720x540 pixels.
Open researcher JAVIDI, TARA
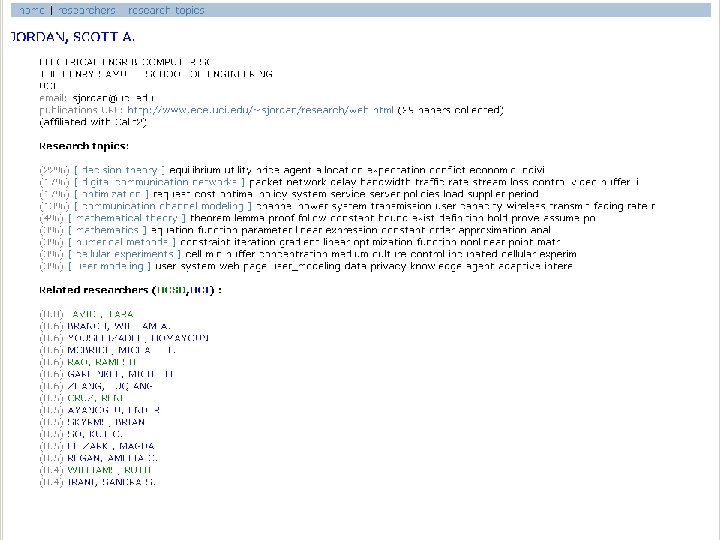click(x=101, y=314)
